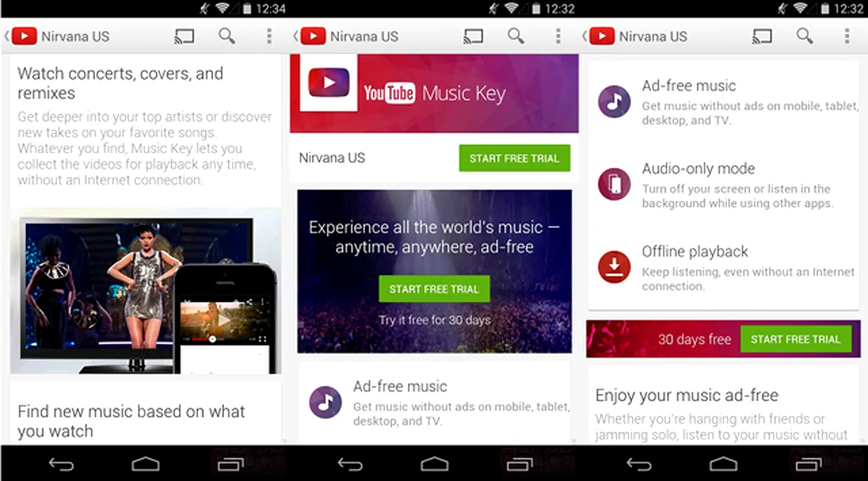
Task: Open Cast in the middle screen
Action: (x=473, y=36)
